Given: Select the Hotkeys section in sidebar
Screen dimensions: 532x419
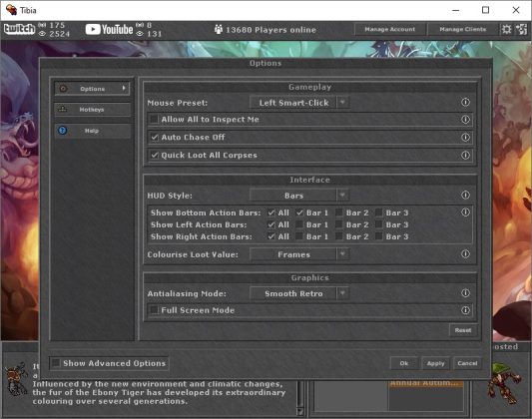Looking at the screenshot, I should tap(92, 110).
